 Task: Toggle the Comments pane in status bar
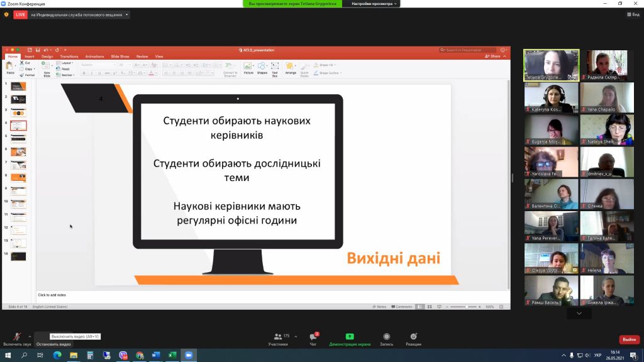point(402,307)
